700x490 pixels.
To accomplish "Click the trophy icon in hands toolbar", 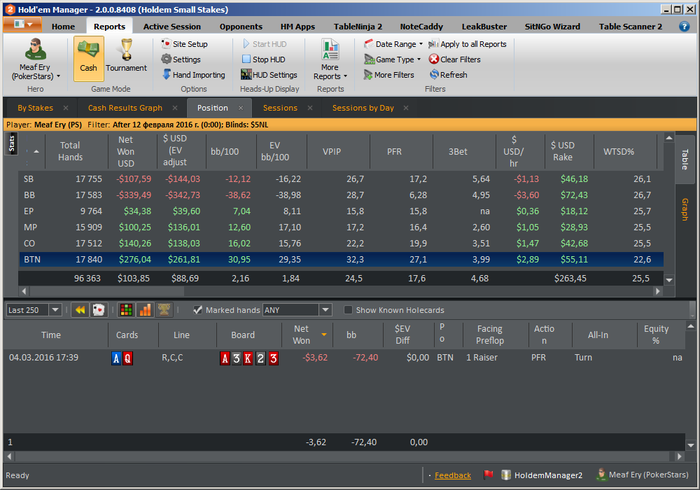I will point(164,310).
